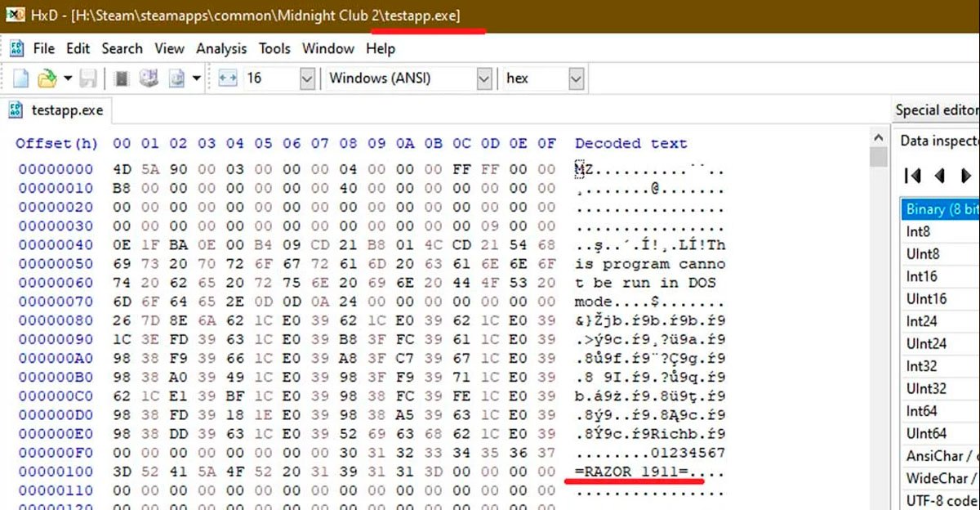Click the Open disk toolbar icon
Image resolution: width=980 pixels, height=510 pixels.
(x=148, y=78)
